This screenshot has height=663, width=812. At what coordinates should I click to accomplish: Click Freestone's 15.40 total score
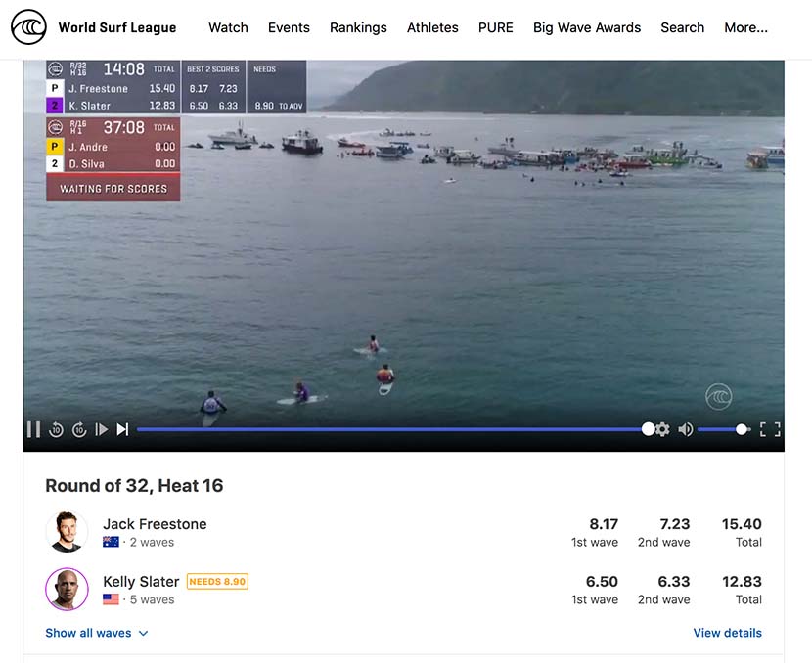[x=742, y=524]
